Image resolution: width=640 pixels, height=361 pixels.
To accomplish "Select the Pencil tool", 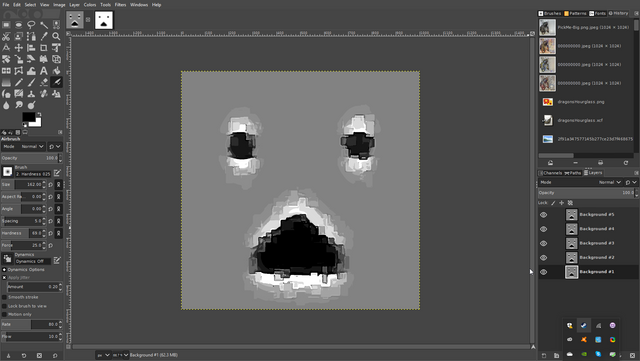I will click(x=18, y=82).
